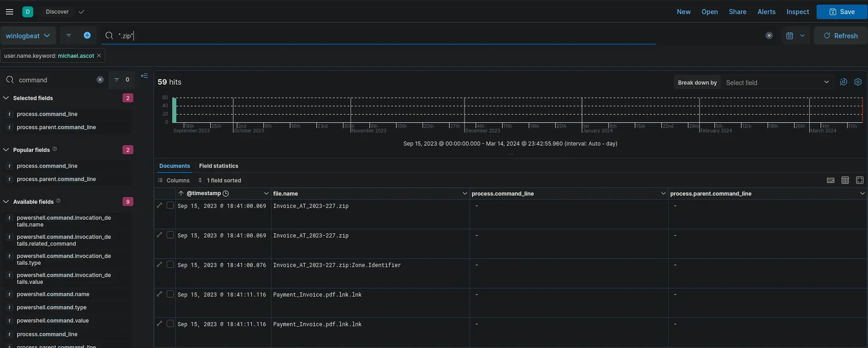The image size is (868, 348).
Task: Open the hamburger navigation menu
Action: tap(9, 12)
